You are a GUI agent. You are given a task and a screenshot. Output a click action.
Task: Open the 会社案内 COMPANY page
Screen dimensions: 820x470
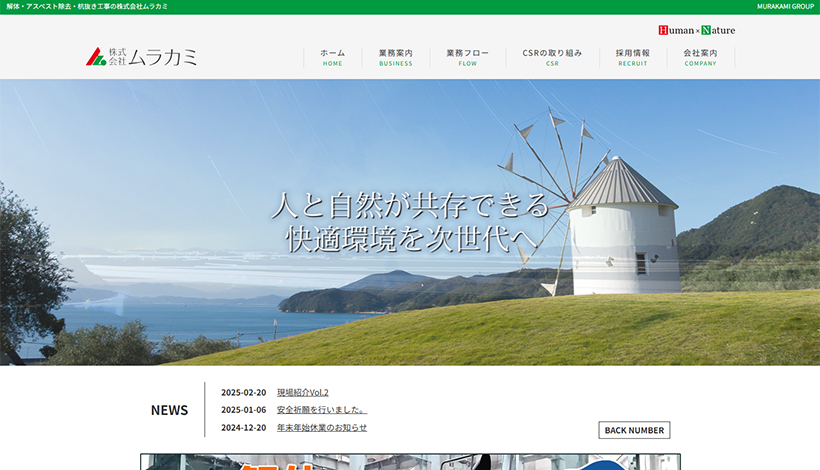(x=700, y=57)
